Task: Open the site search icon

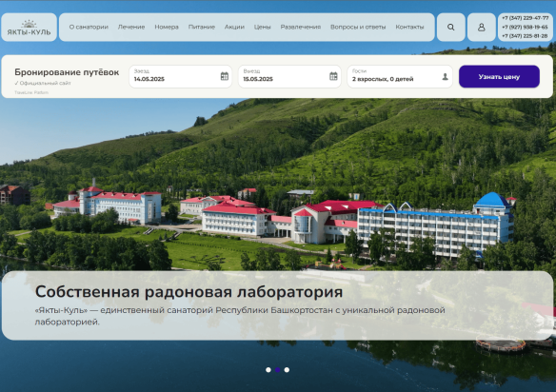Action: 450,28
